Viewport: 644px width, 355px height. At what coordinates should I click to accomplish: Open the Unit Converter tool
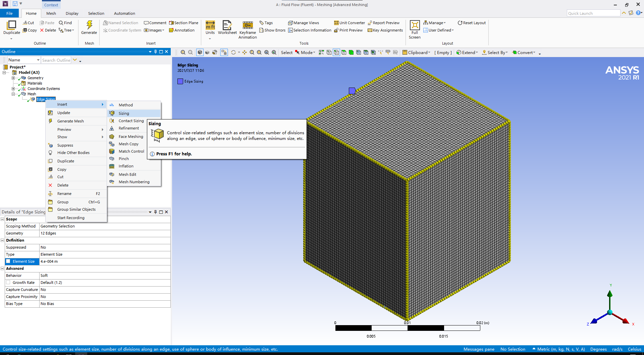pos(349,23)
